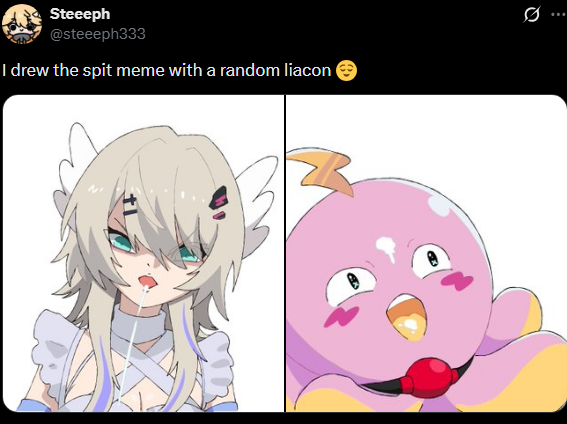Open the right image of pink octopus
The width and height of the screenshot is (567, 424).
coord(426,253)
